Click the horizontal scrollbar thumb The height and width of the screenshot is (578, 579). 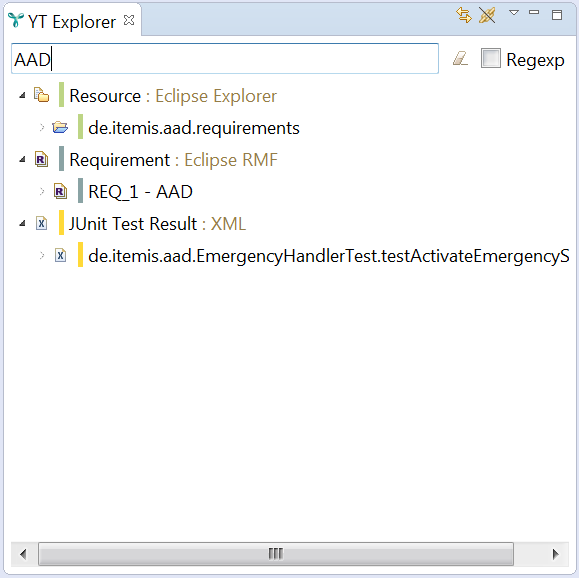tap(276, 554)
